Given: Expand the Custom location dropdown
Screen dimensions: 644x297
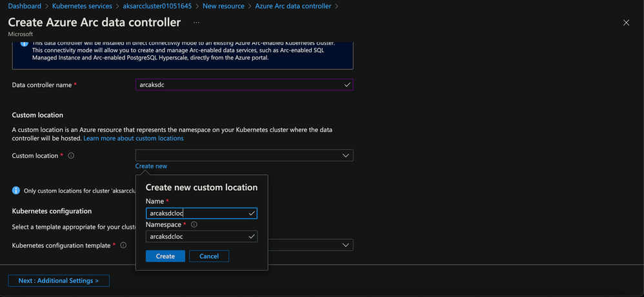Looking at the screenshot, I should [x=244, y=155].
